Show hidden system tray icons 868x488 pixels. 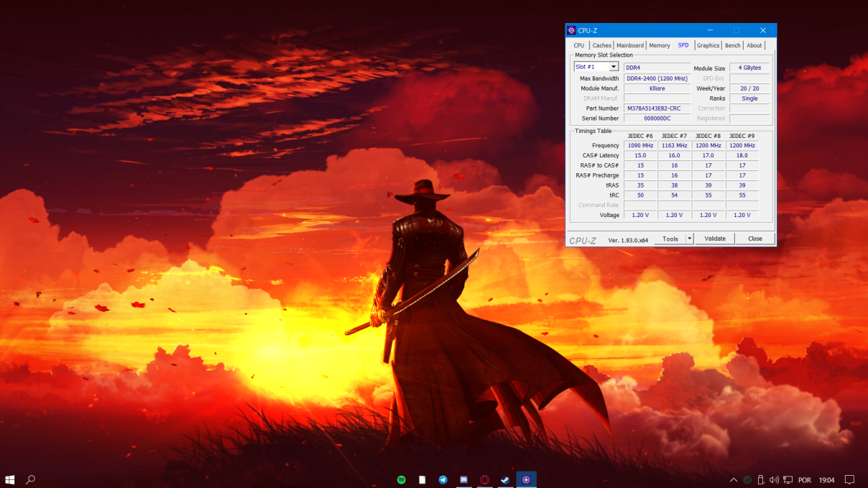click(734, 479)
